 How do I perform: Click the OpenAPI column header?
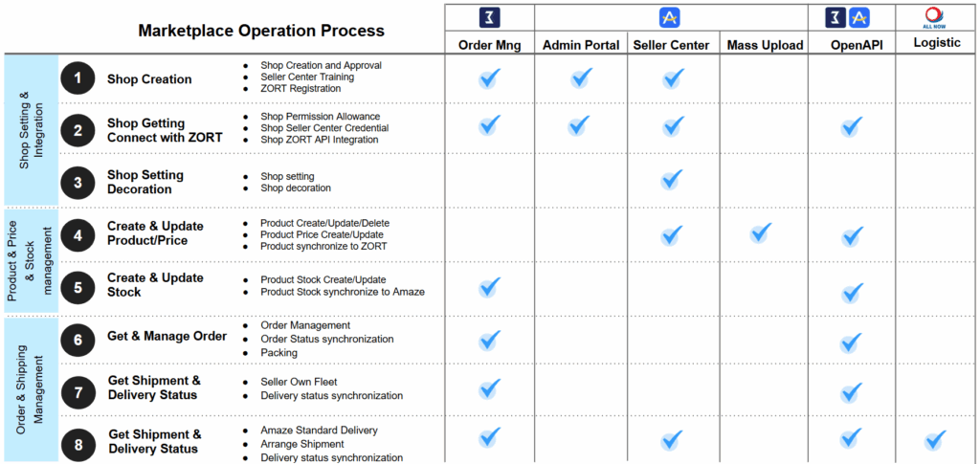coord(850,45)
